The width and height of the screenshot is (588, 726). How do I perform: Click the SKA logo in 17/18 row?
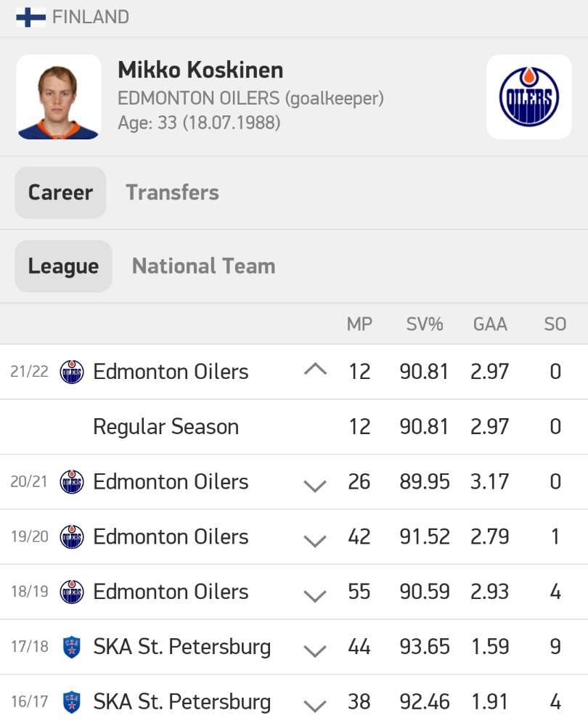click(72, 647)
